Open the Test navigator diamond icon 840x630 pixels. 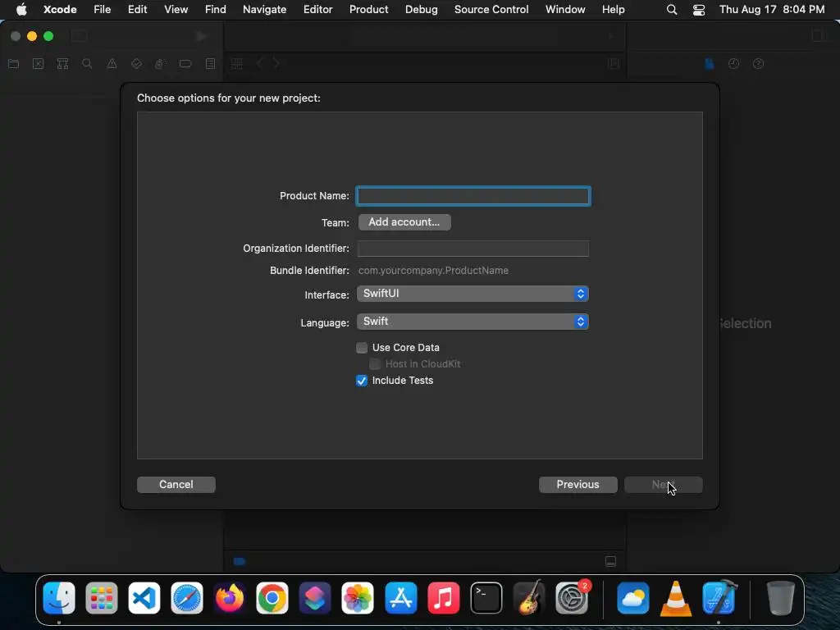tap(136, 64)
